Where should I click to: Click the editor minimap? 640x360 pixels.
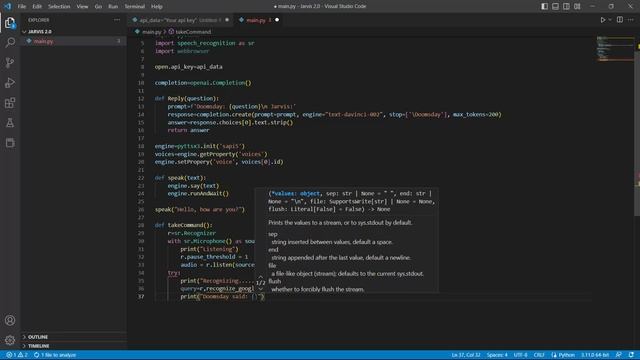(x=615, y=49)
